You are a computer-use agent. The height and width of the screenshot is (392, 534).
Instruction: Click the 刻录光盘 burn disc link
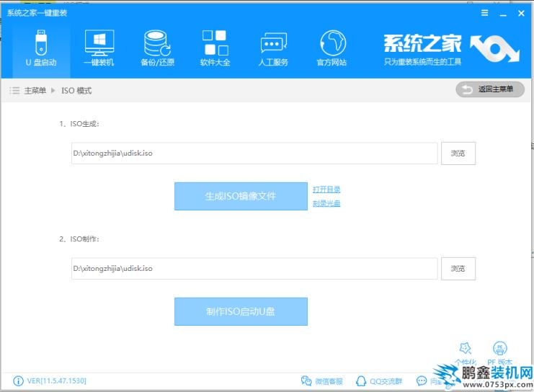[x=326, y=203]
